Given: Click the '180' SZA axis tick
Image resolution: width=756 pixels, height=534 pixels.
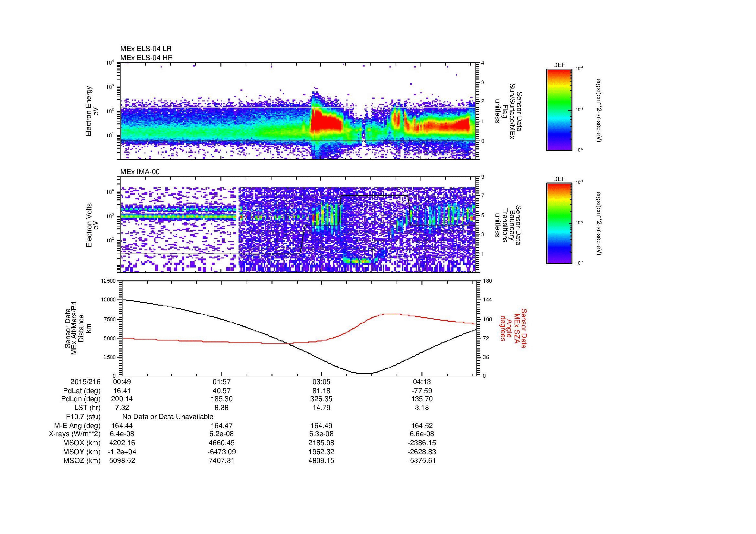Looking at the screenshot, I should tap(487, 281).
